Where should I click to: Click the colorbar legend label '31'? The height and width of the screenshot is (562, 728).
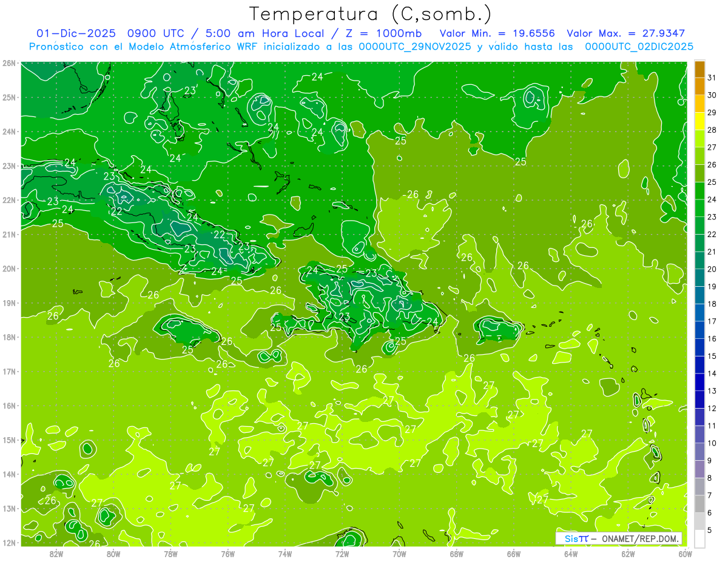712,78
